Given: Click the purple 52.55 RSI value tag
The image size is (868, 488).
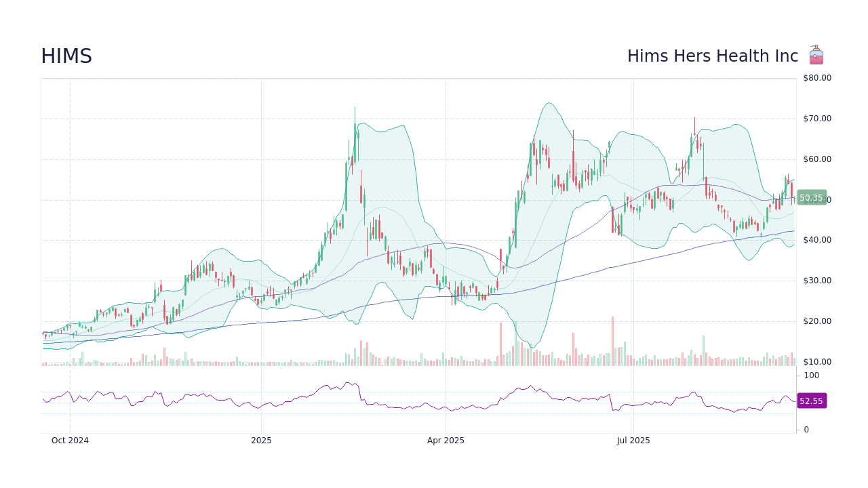Looking at the screenshot, I should pos(812,401).
